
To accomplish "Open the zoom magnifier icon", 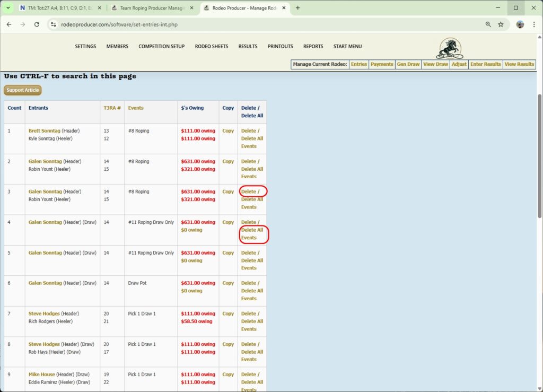I will pyautogui.click(x=488, y=24).
